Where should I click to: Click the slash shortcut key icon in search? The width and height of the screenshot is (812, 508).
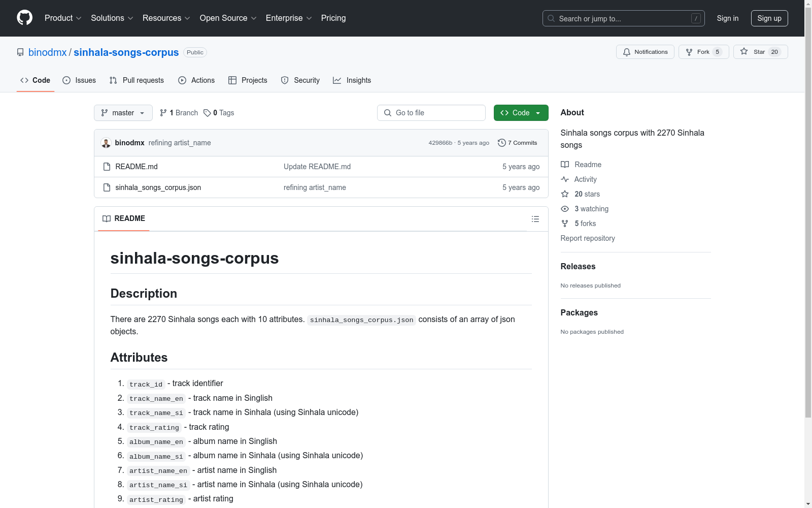[696, 18]
